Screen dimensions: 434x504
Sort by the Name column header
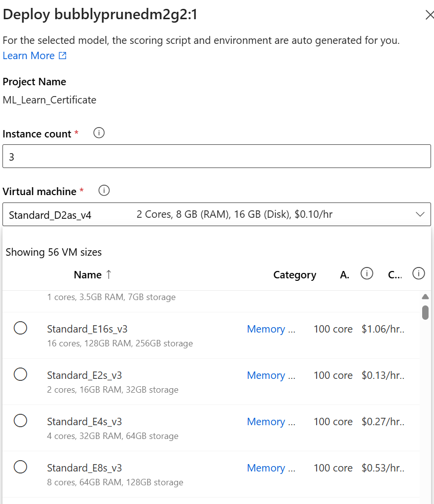coord(87,275)
